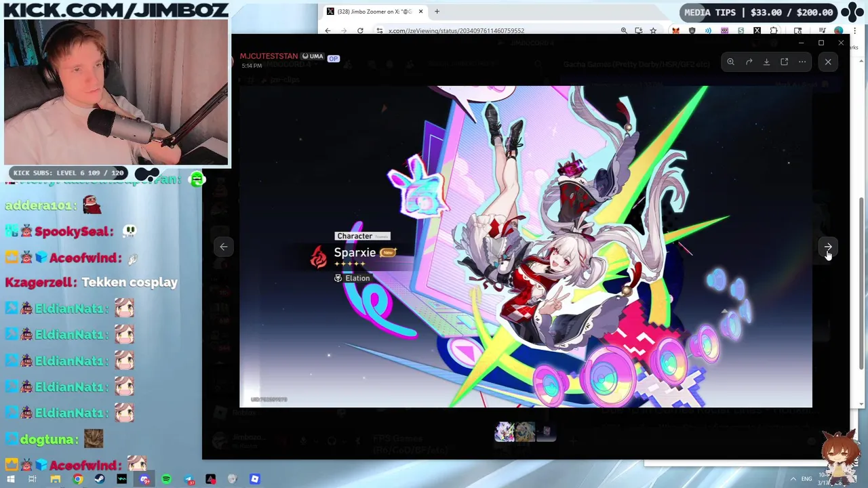Open the purple eye extension in Chrome
The image size is (868, 488).
[724, 30]
